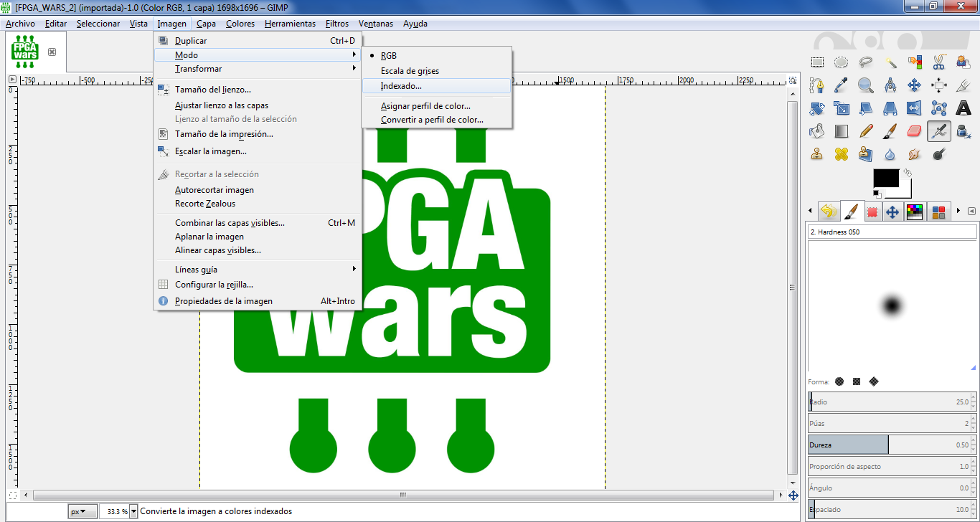The height and width of the screenshot is (522, 980).
Task: Toggle quick mask at canvas corner
Action: (12, 495)
